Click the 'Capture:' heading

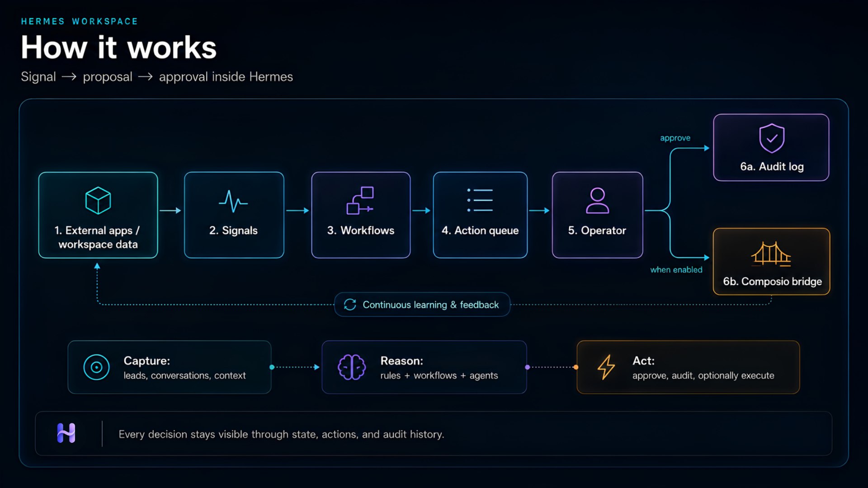pyautogui.click(x=147, y=361)
